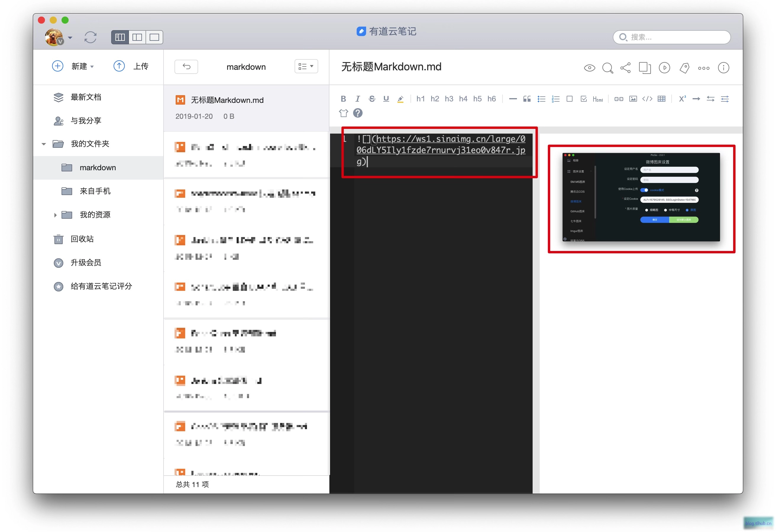Insert a checked task box
The image size is (776, 532).
584,99
